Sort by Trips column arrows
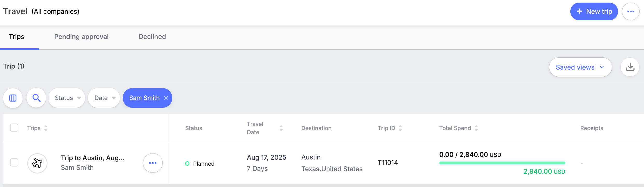 click(x=46, y=128)
